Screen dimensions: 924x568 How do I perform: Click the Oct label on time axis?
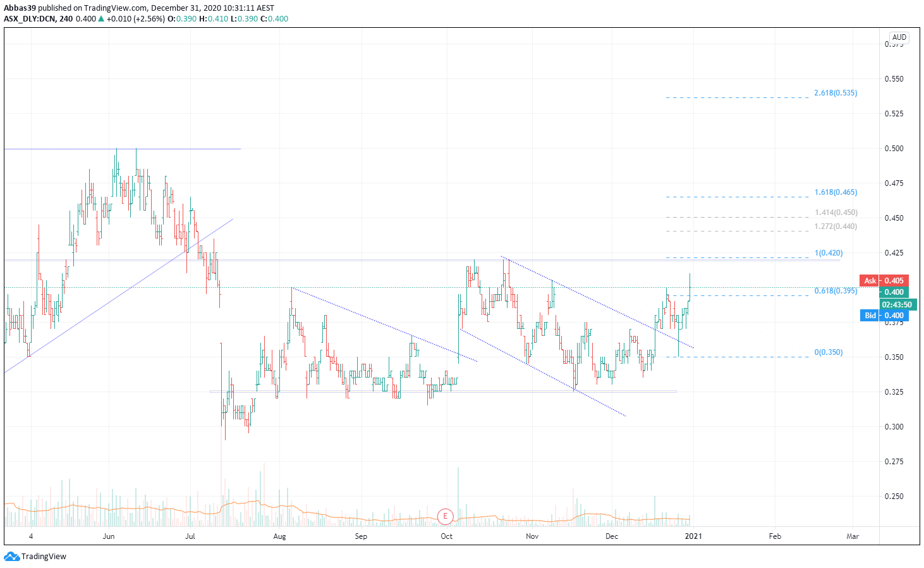pyautogui.click(x=447, y=536)
